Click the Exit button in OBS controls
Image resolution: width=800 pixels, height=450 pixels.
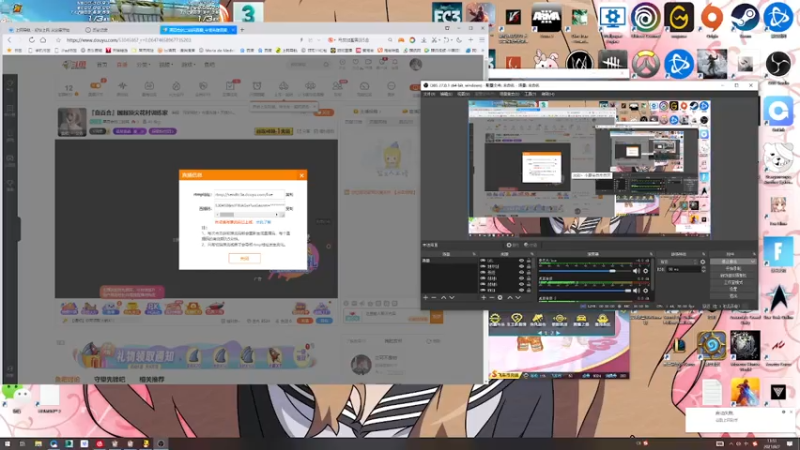click(732, 295)
